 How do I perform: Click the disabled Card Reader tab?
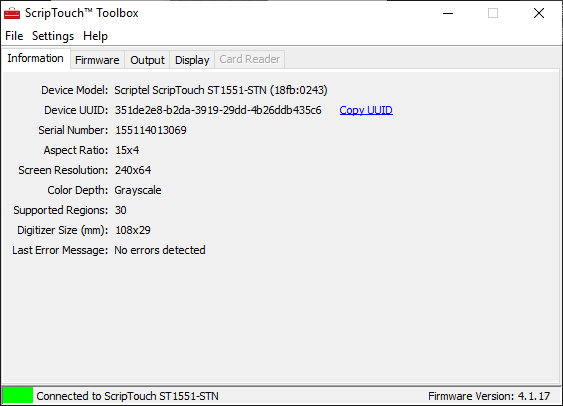pyautogui.click(x=250, y=59)
